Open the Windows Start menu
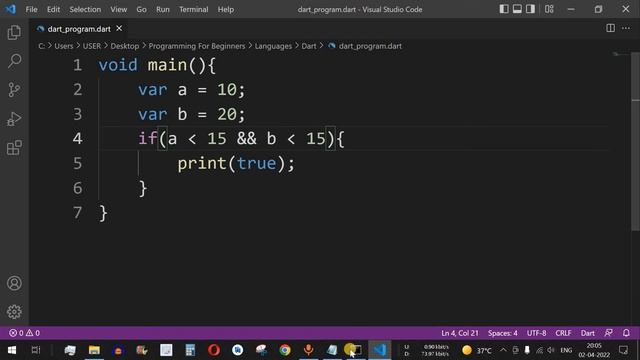640x360 pixels. click(12, 350)
